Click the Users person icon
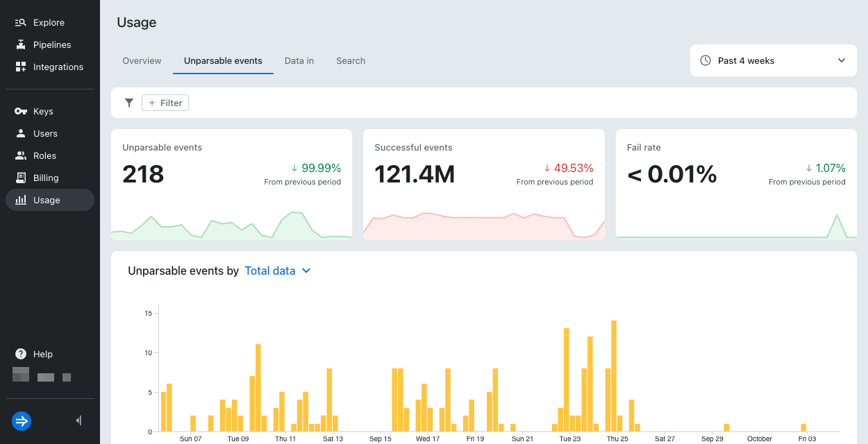 point(21,134)
